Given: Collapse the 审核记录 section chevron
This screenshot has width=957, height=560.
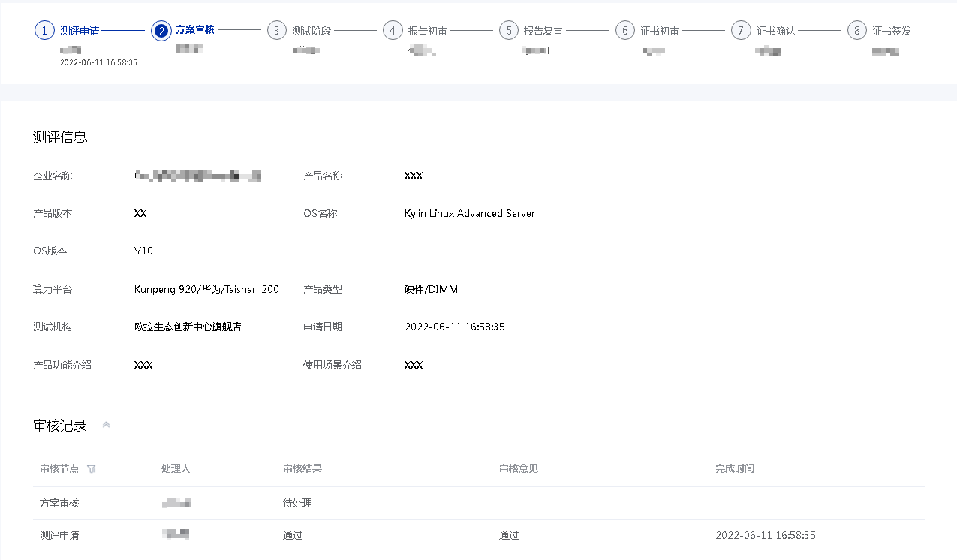Looking at the screenshot, I should click(x=106, y=426).
